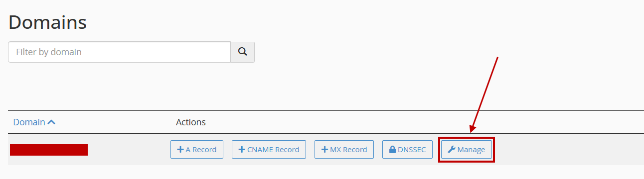Click the Domains page heading

(x=47, y=22)
